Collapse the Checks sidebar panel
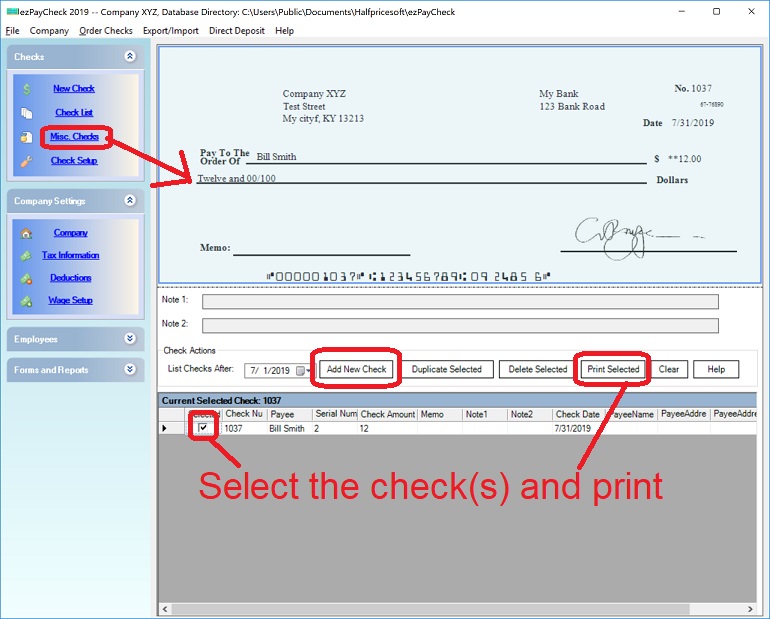Image resolution: width=770 pixels, height=619 pixels. pyautogui.click(x=129, y=57)
